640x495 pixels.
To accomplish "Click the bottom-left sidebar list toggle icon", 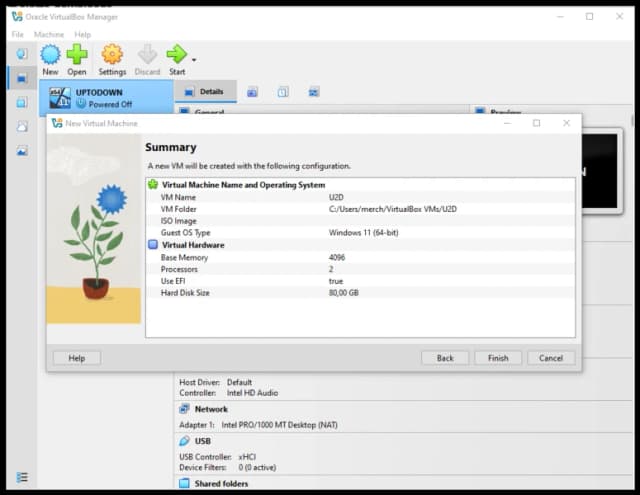I will tap(22, 477).
